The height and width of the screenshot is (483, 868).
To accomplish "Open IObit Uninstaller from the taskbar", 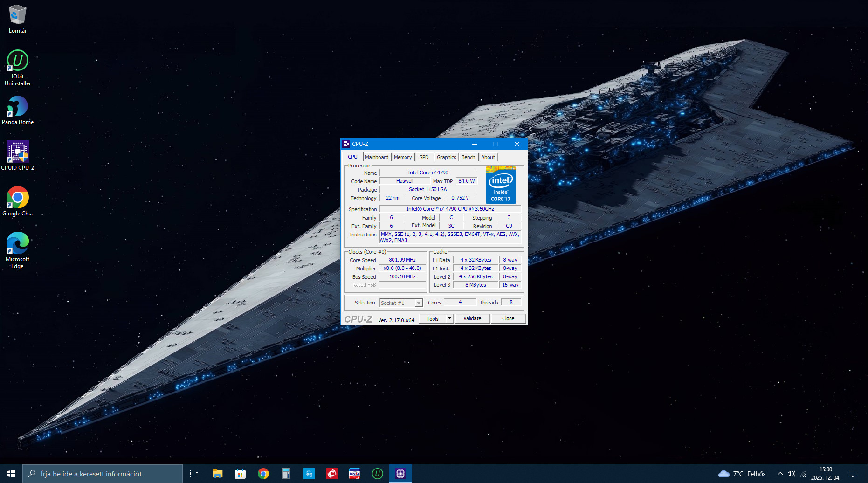I will (x=378, y=474).
